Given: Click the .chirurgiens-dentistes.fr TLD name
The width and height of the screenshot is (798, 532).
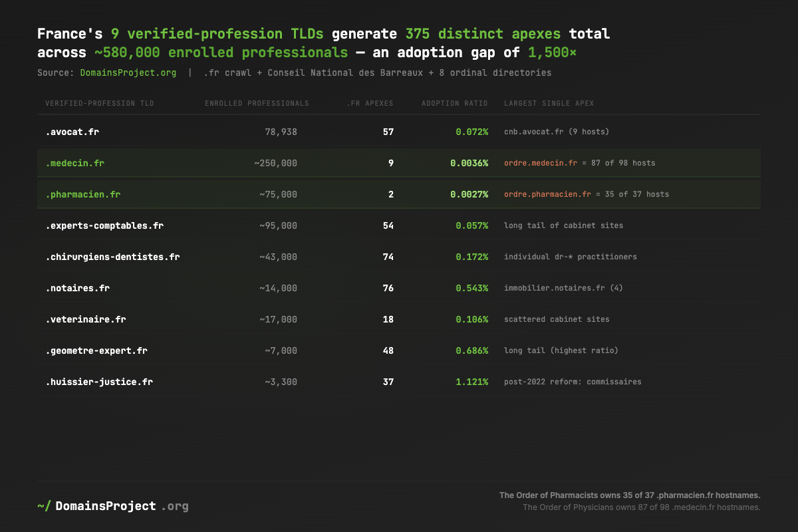Looking at the screenshot, I should [112, 257].
